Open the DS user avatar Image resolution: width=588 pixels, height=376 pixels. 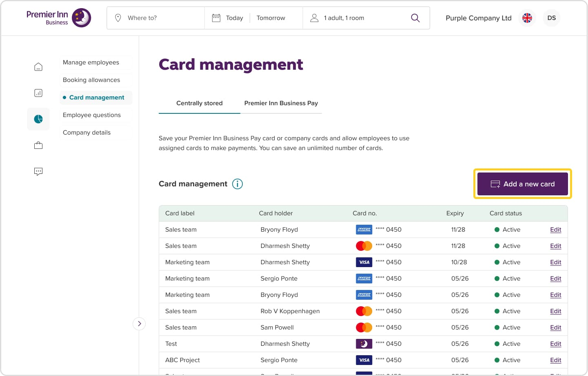coord(552,18)
